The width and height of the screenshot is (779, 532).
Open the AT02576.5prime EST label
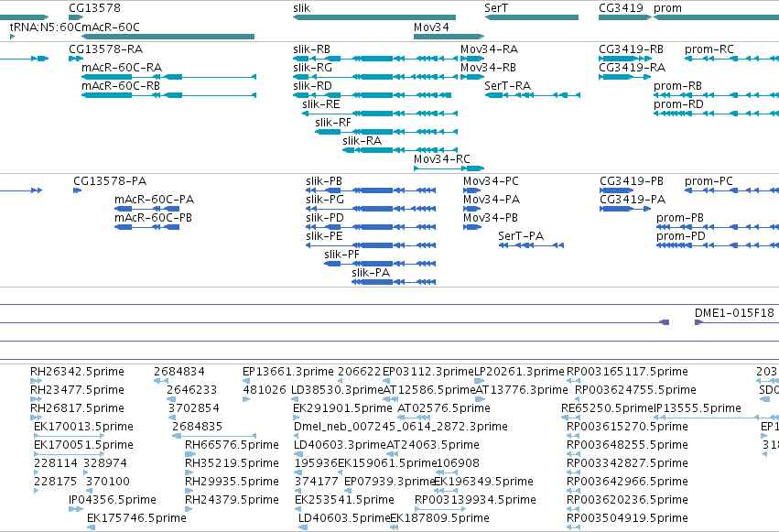tap(444, 408)
